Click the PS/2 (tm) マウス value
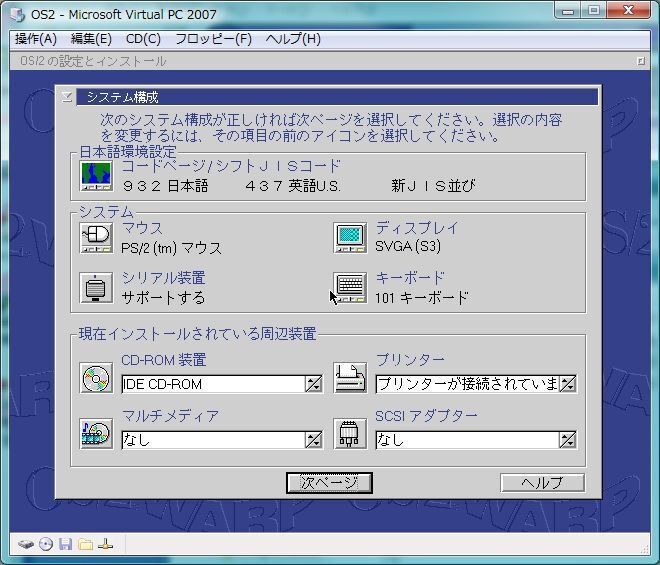This screenshot has width=660, height=565. (171, 248)
